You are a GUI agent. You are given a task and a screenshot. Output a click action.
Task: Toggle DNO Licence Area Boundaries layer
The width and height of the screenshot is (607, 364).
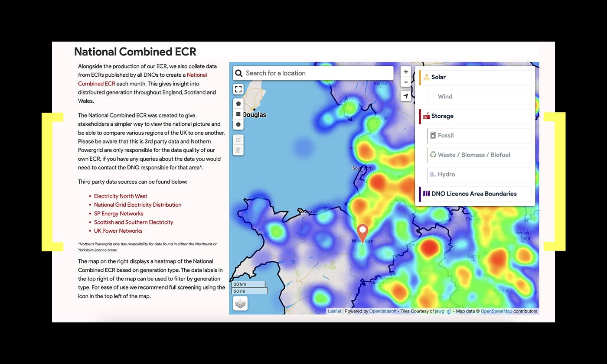tap(475, 194)
